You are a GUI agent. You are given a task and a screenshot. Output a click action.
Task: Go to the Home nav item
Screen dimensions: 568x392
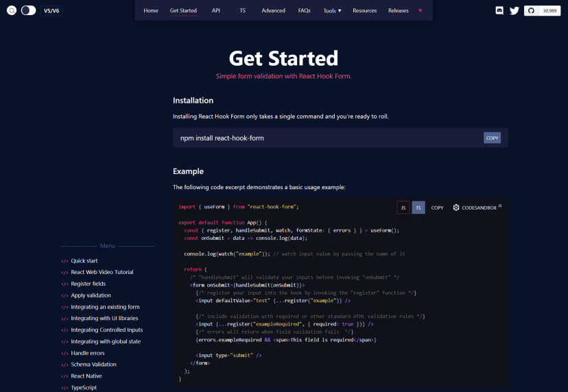(151, 10)
